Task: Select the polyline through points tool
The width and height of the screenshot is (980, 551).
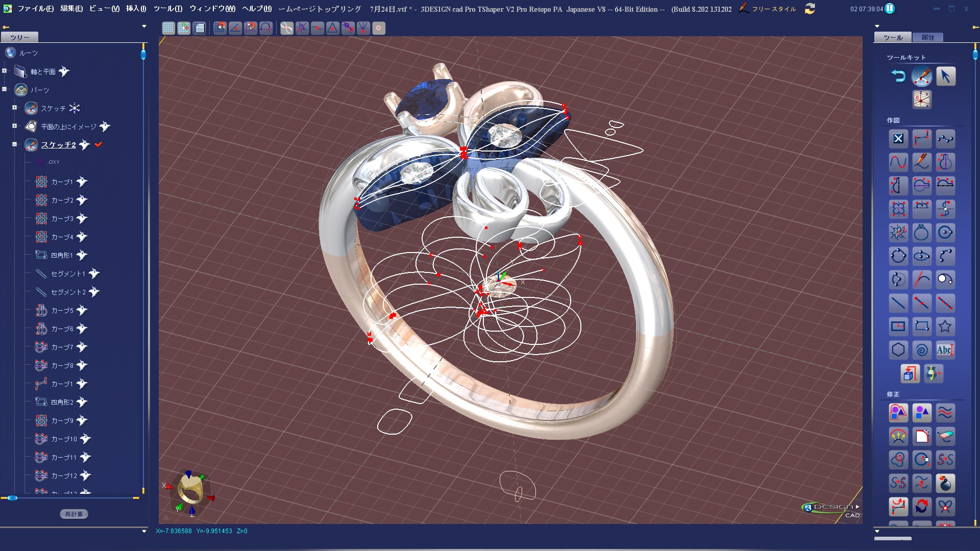Action: tap(945, 138)
